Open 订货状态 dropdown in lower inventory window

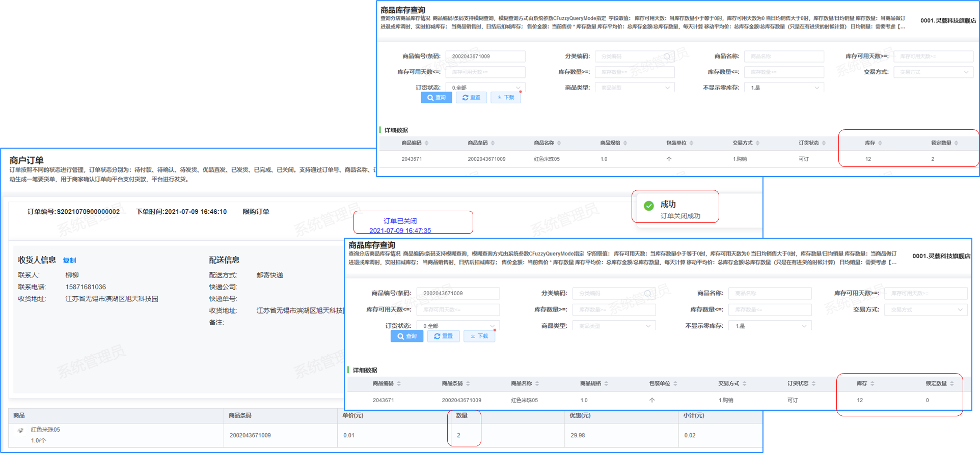point(458,326)
